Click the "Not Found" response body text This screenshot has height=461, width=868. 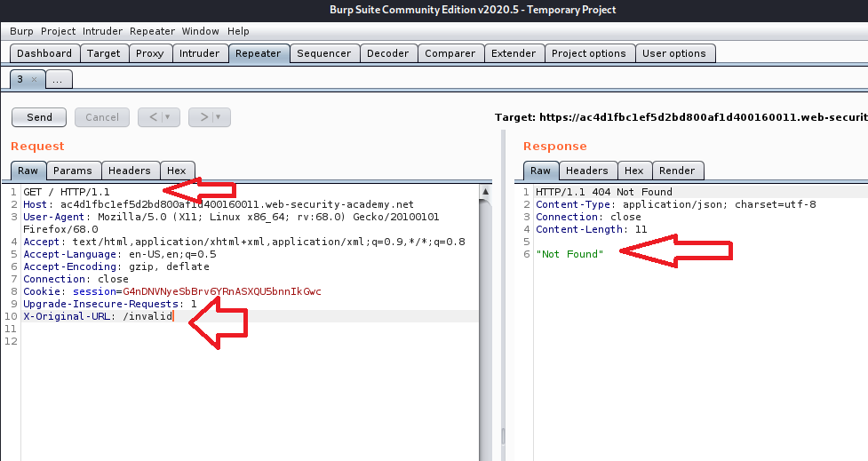coord(569,254)
